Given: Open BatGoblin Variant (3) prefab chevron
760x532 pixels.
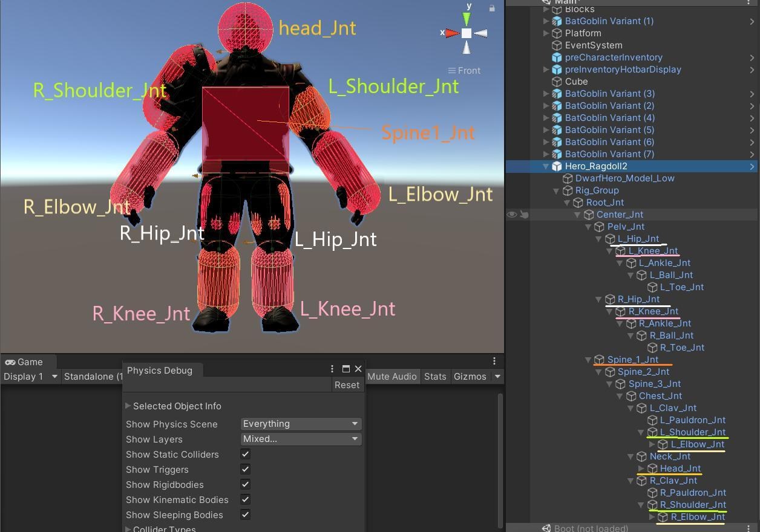Looking at the screenshot, I should 752,94.
